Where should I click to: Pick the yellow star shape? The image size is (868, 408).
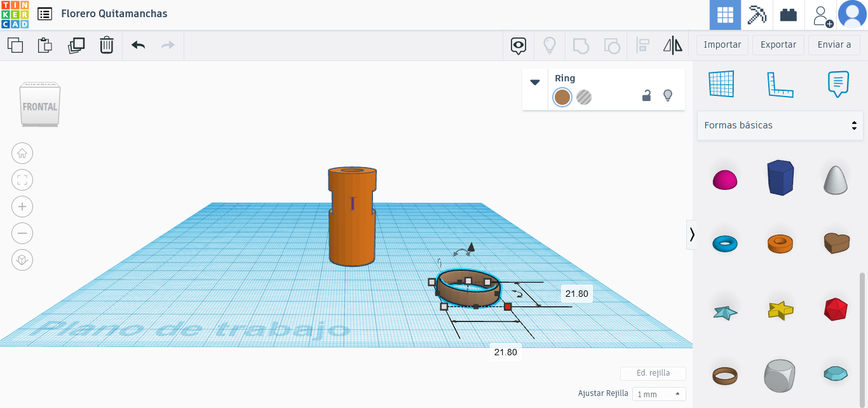pos(780,309)
